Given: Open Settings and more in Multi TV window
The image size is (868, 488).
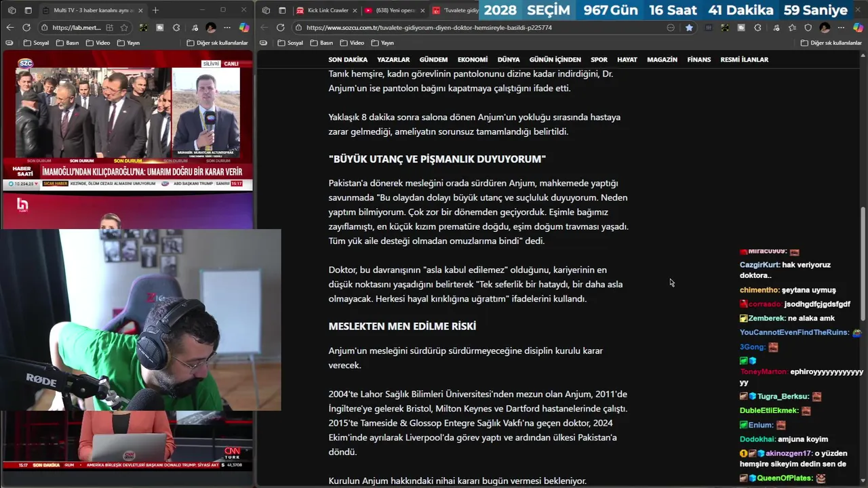Looking at the screenshot, I should pos(227,28).
